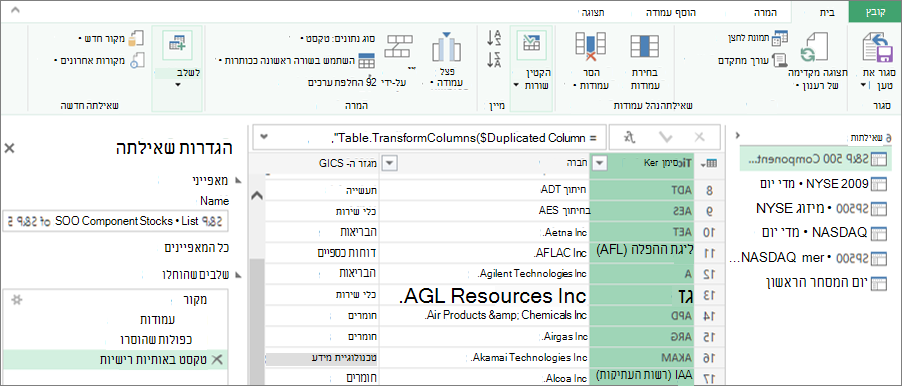Switch to the תצוגה View tab
902x386 pixels.
point(594,12)
